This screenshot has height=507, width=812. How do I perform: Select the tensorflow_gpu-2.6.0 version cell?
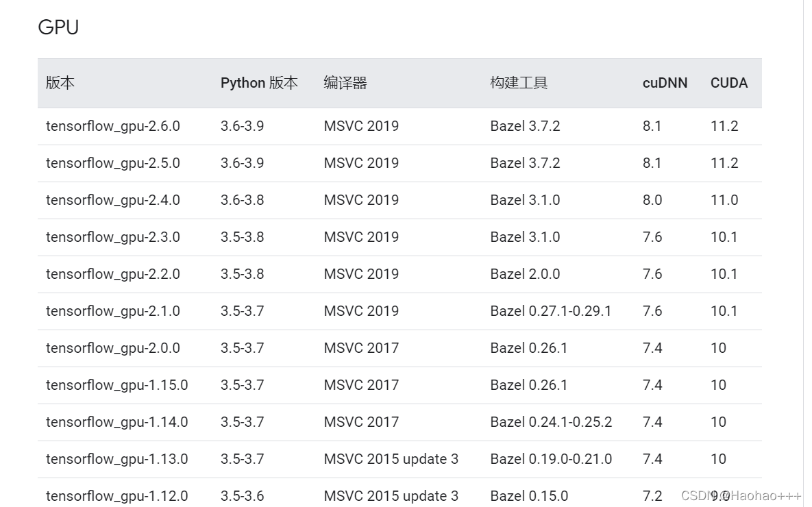tap(113, 126)
